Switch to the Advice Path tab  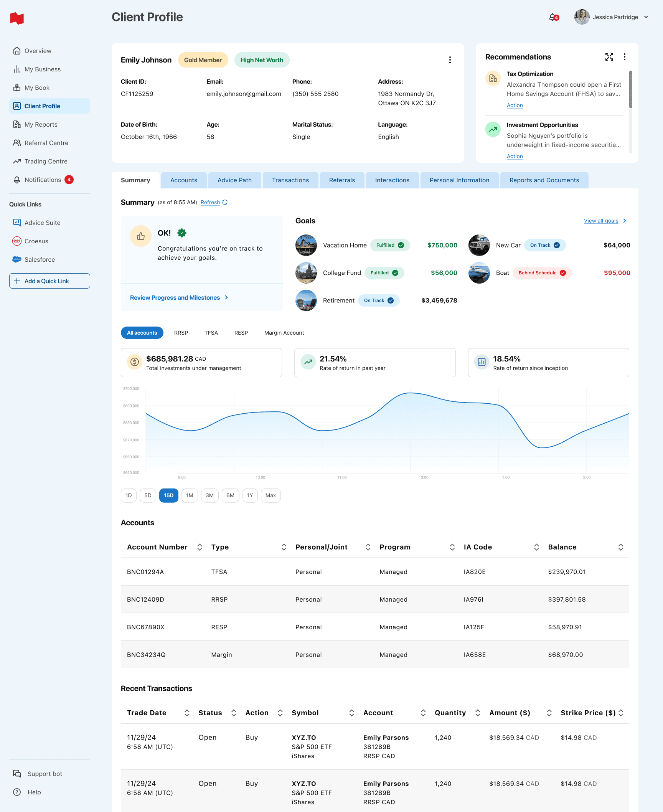[234, 180]
